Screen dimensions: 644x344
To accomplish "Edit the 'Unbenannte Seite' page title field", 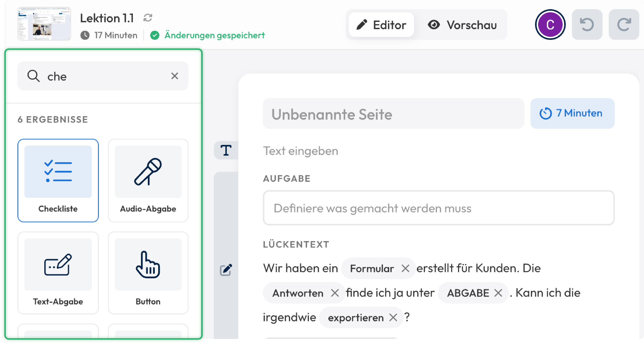I will (393, 113).
